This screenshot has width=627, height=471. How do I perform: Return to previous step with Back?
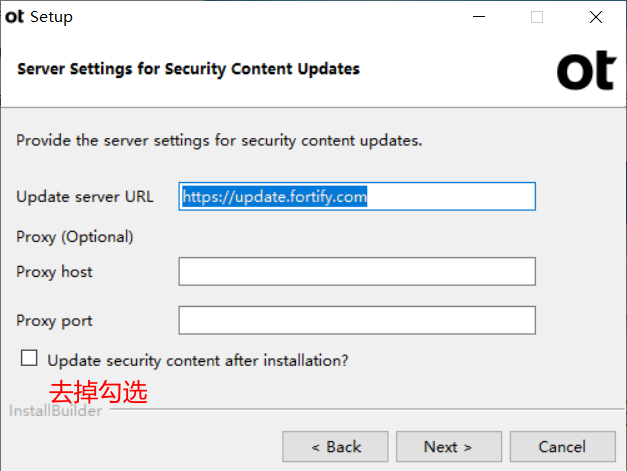coord(335,447)
